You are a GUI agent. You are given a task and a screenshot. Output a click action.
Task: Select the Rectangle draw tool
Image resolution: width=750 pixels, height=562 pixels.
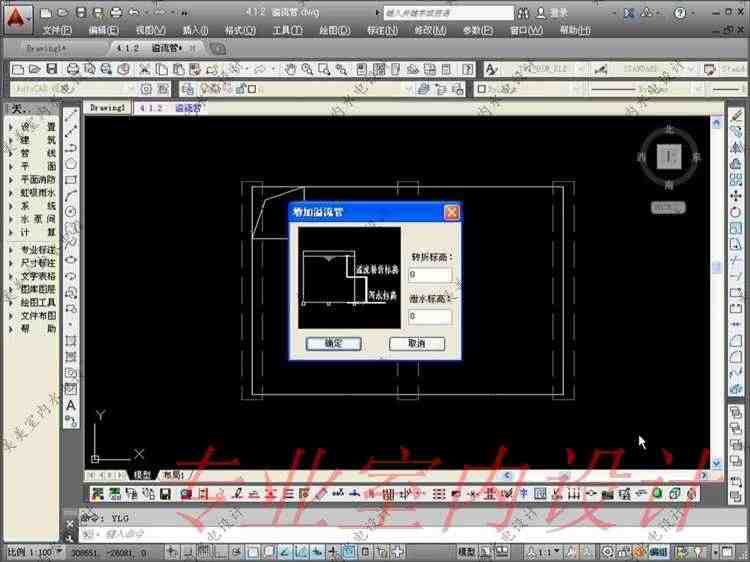pyautogui.click(x=71, y=180)
